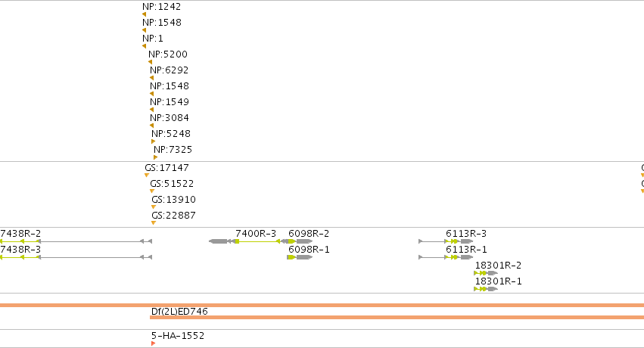Click the NP:1549 insertion label
The width and height of the screenshot is (644, 348).
click(x=170, y=102)
